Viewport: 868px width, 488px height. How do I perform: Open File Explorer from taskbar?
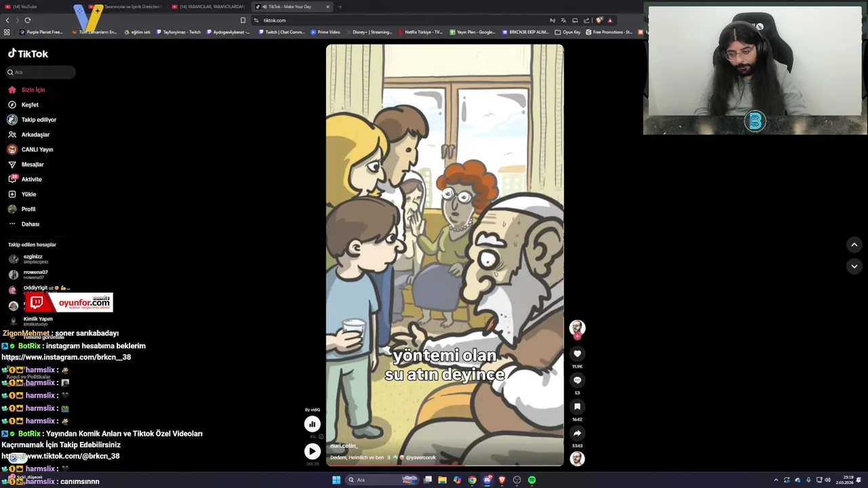point(442,480)
